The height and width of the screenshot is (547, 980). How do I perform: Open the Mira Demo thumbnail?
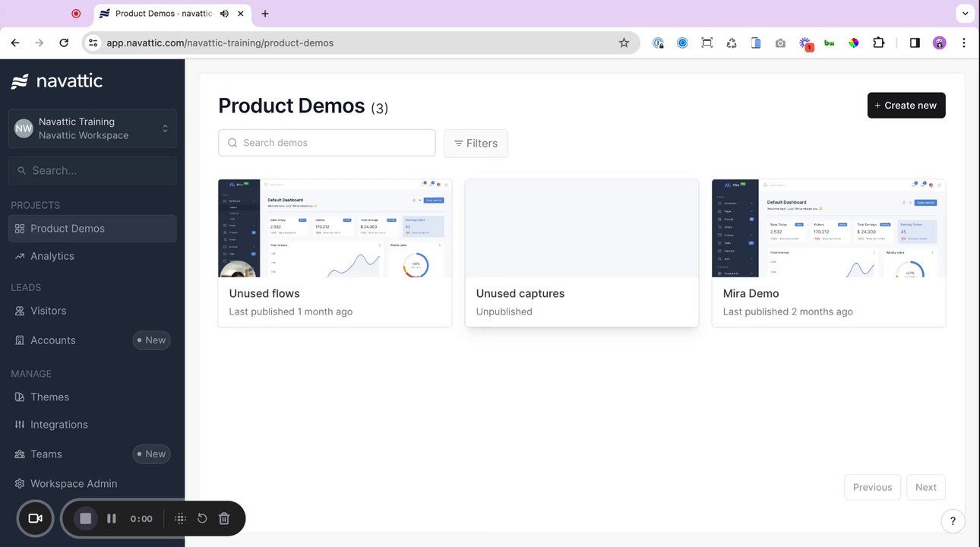coord(828,228)
